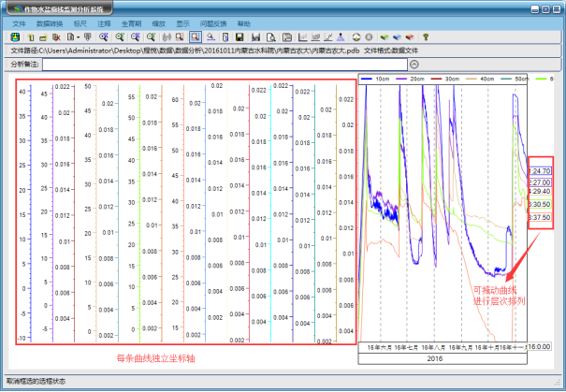
Task: Click the 文件格式:数据文件 text
Action: click(391, 51)
